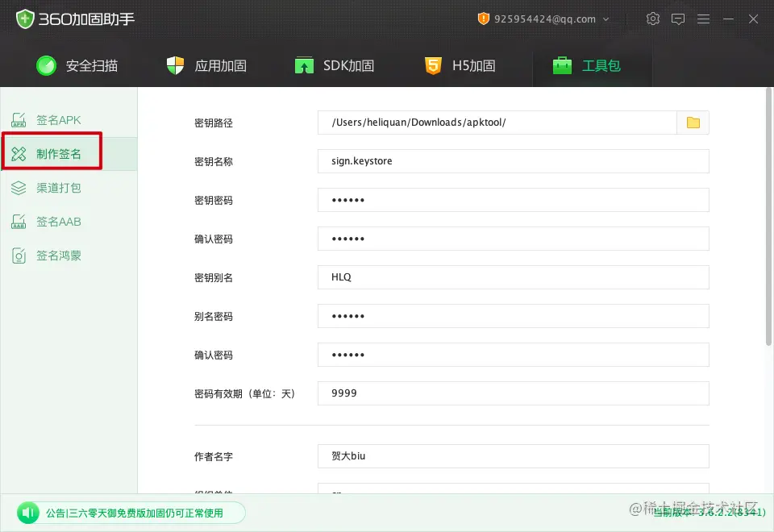The width and height of the screenshot is (774, 532).
Task: Click the 密钥密码 label
Action: pyautogui.click(x=213, y=201)
